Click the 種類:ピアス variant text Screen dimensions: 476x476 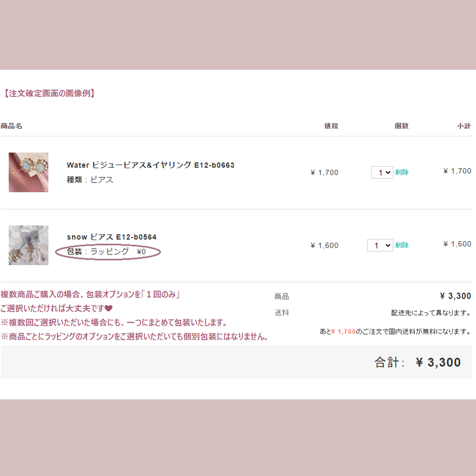click(x=90, y=180)
